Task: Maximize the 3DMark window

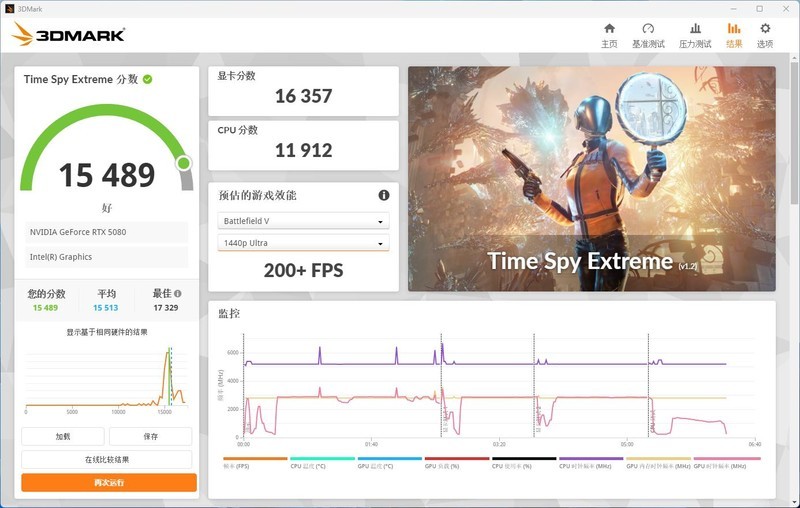Action: point(760,9)
